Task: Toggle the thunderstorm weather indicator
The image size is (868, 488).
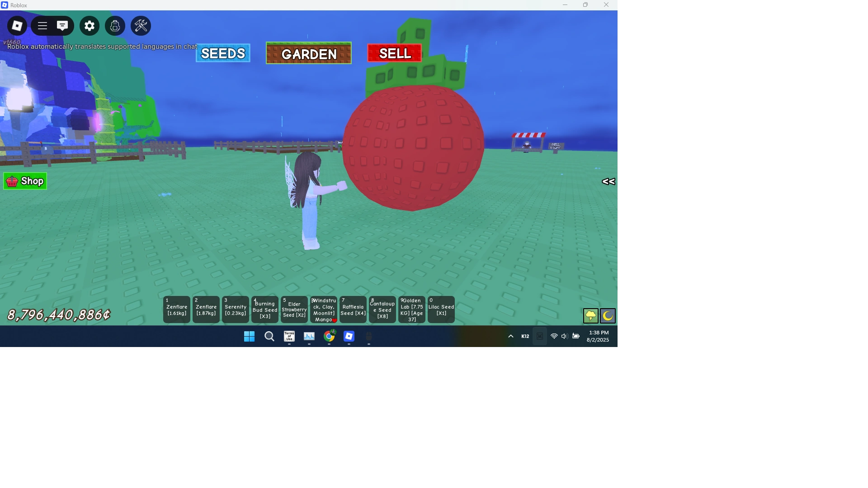Action: point(591,316)
